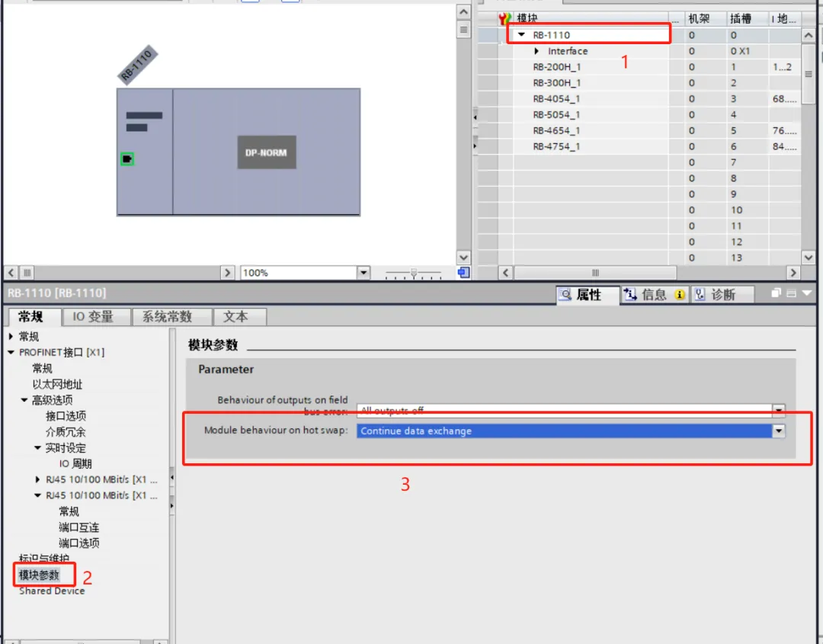823x644 pixels.
Task: Click the float window icon in the inspector header
Action: [x=776, y=293]
